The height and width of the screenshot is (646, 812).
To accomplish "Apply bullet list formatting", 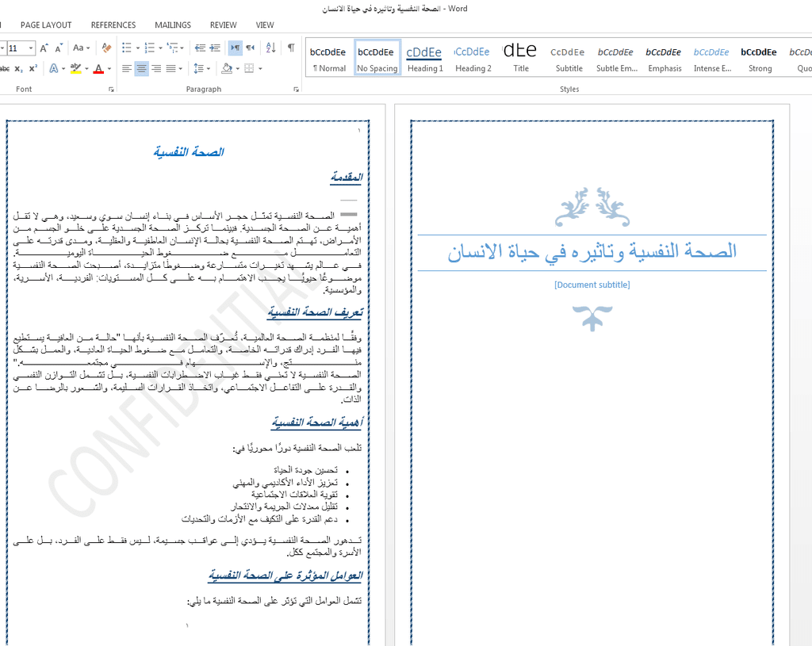I will (x=127, y=48).
